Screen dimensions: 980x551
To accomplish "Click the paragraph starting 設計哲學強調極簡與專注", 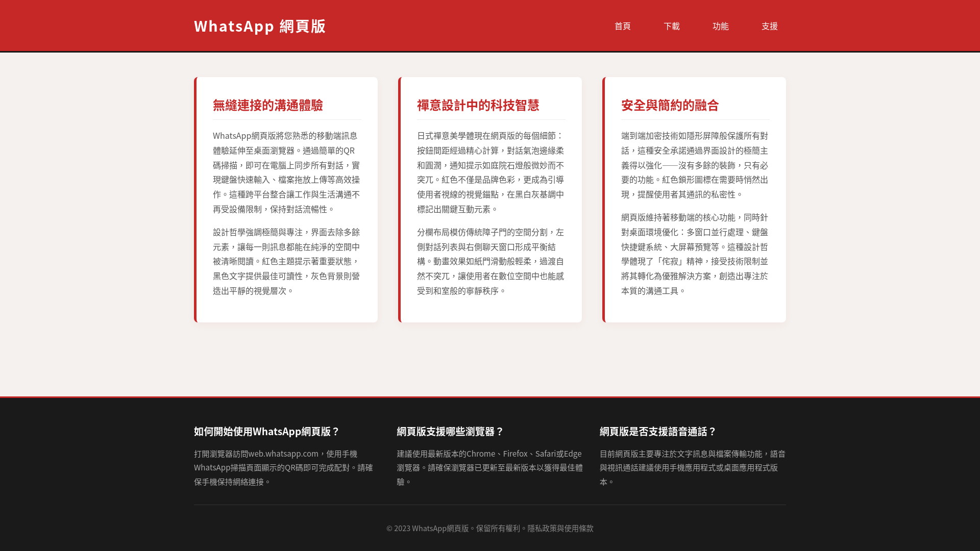I will (287, 261).
